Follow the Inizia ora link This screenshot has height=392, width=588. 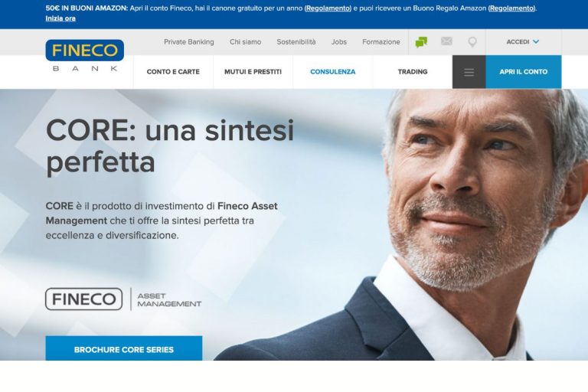point(60,18)
